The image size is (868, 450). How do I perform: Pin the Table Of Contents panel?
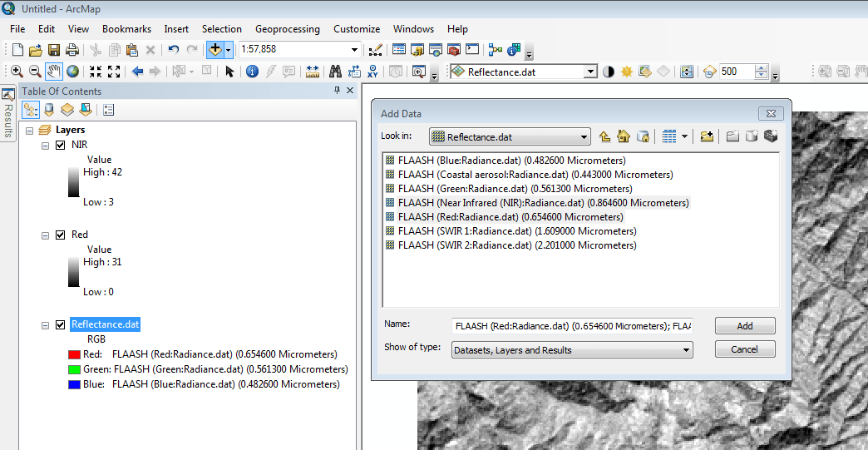[337, 90]
